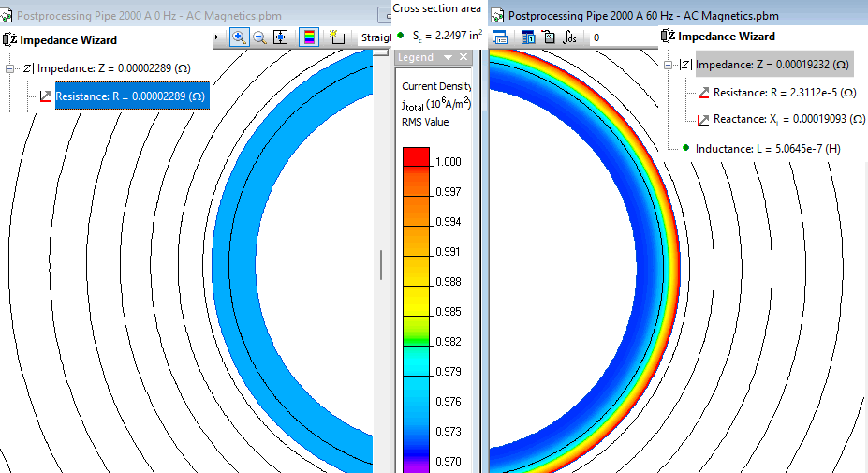Click the vertical splitter handle left of legend
The height and width of the screenshot is (473, 868).
coord(381,265)
